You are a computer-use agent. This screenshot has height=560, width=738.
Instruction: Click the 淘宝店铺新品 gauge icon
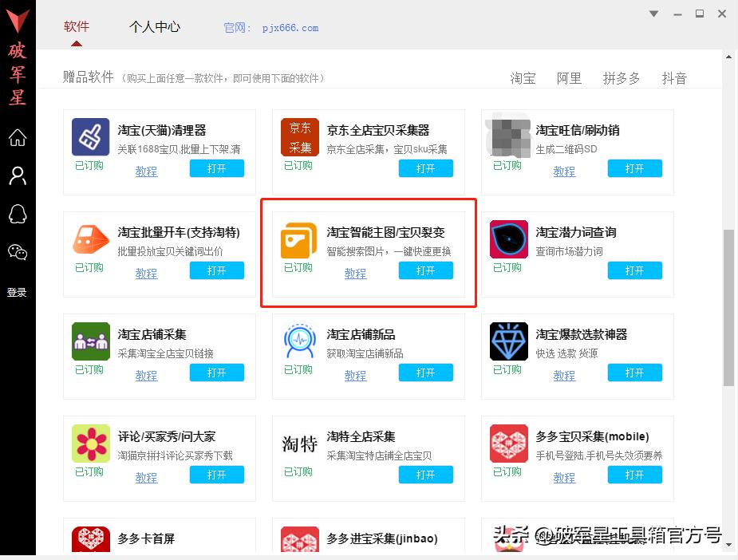click(x=299, y=341)
